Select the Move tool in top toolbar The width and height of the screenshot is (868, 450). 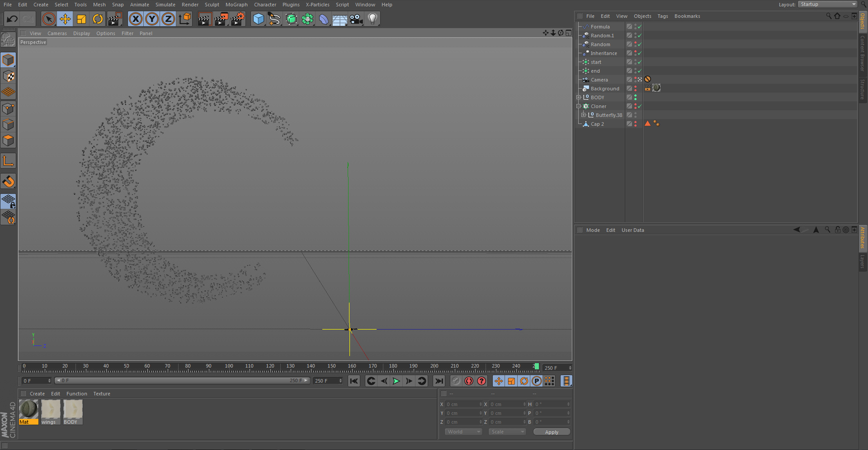[65, 19]
